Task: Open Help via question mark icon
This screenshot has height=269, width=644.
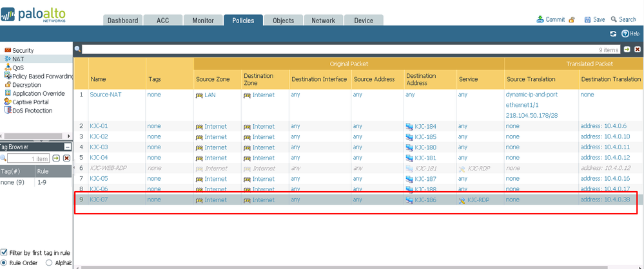Action: click(625, 33)
